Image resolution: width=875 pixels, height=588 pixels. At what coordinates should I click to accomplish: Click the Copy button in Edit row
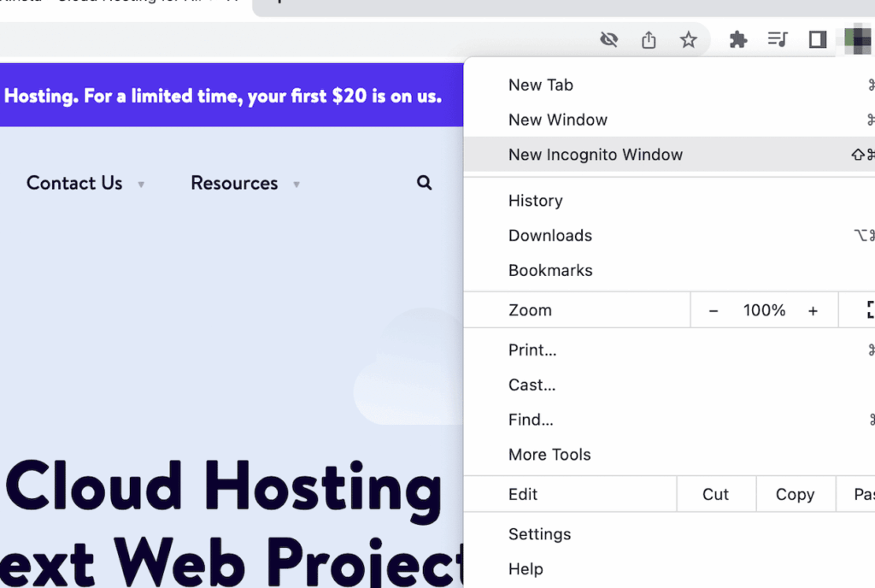tap(795, 494)
